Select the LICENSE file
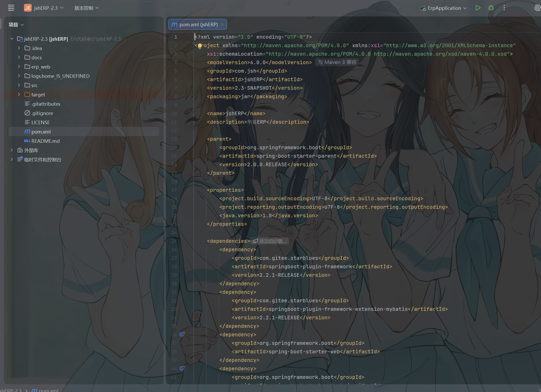This screenshot has height=392, width=541. tap(37, 122)
